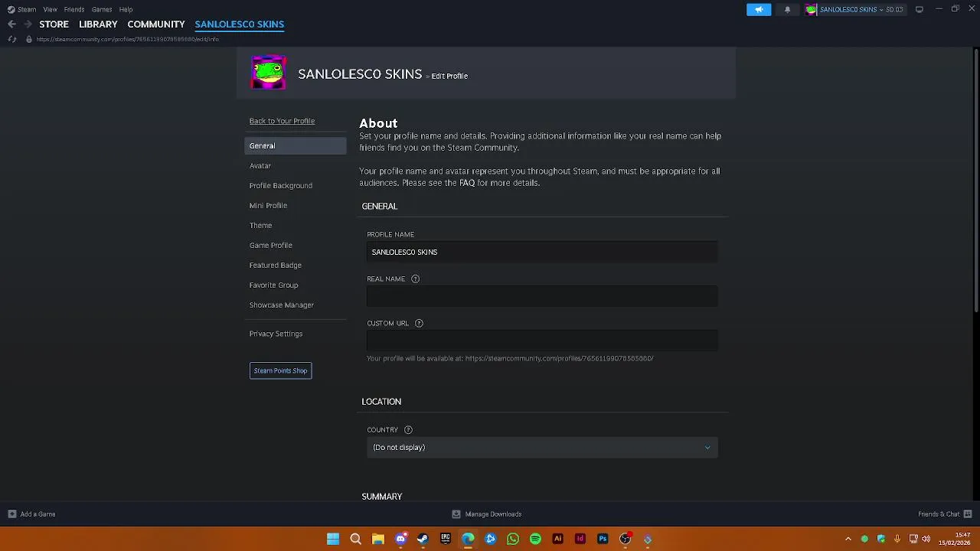Click the Real Name help question icon
The height and width of the screenshot is (551, 980).
click(415, 279)
